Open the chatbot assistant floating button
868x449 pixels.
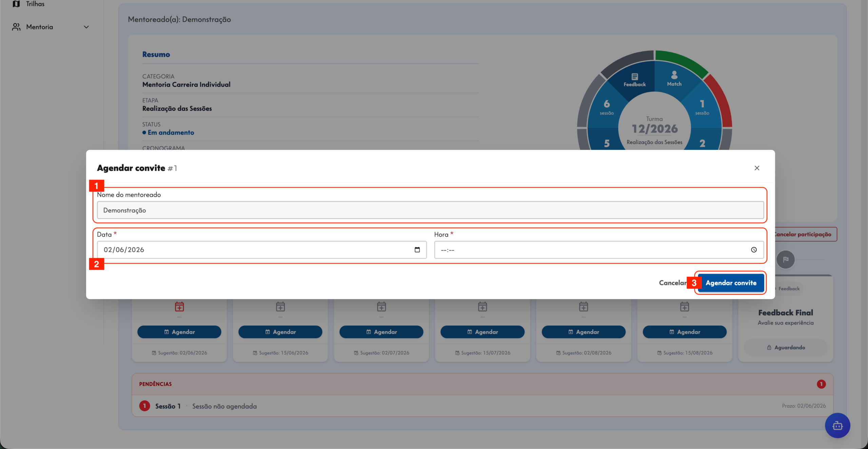(x=837, y=425)
